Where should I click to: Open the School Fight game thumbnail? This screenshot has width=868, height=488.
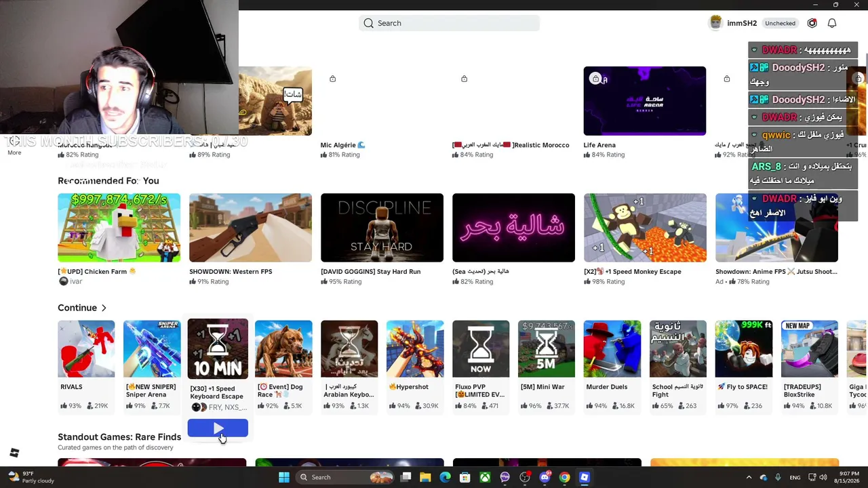[678, 349]
